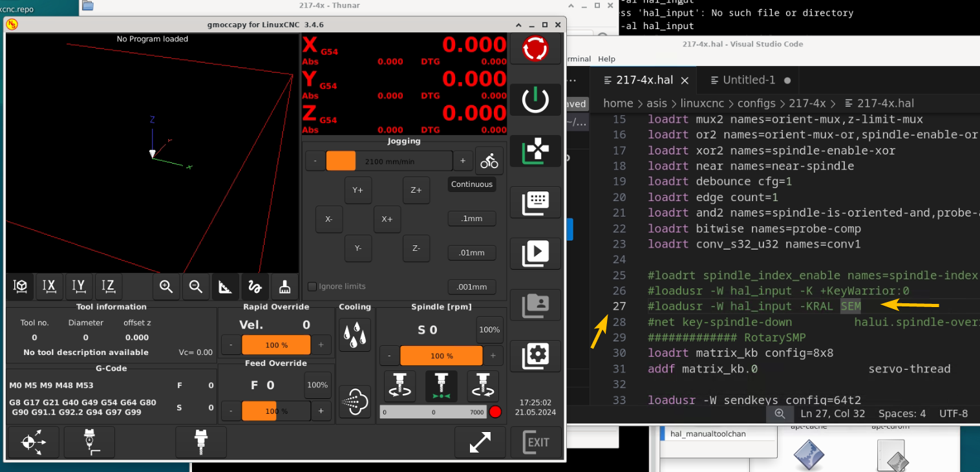The height and width of the screenshot is (472, 980).
Task: Jog with the Y+ button
Action: pyautogui.click(x=357, y=190)
